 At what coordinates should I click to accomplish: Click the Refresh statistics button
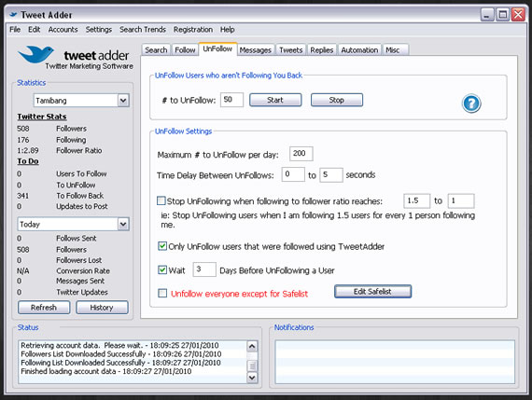pyautogui.click(x=44, y=307)
